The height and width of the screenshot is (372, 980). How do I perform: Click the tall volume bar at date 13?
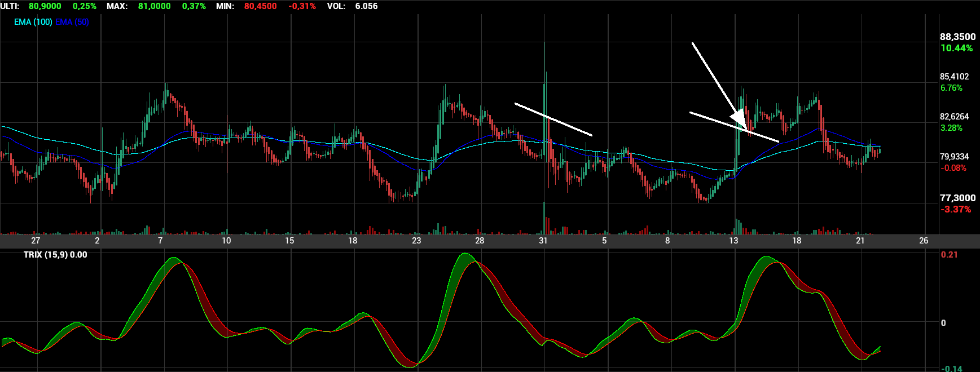pos(736,226)
